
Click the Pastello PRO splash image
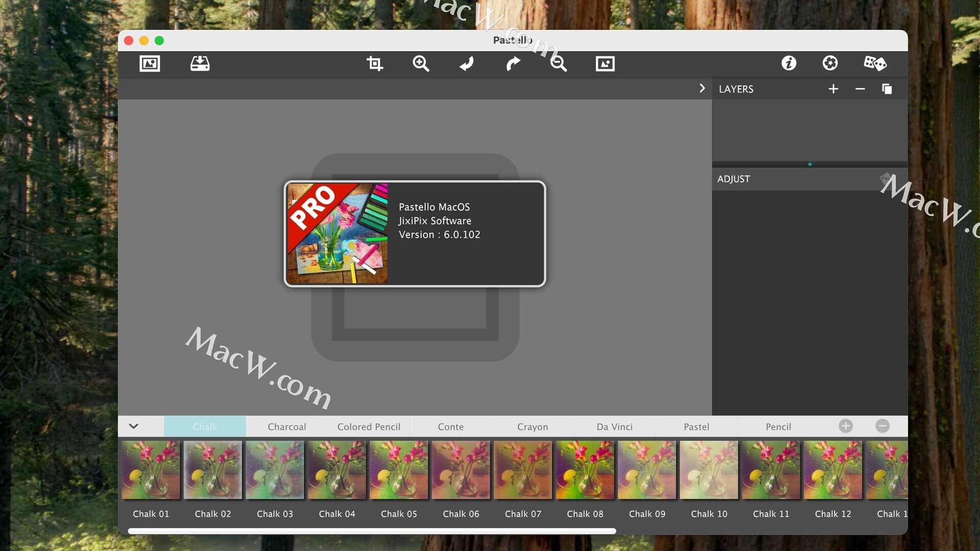pos(337,234)
